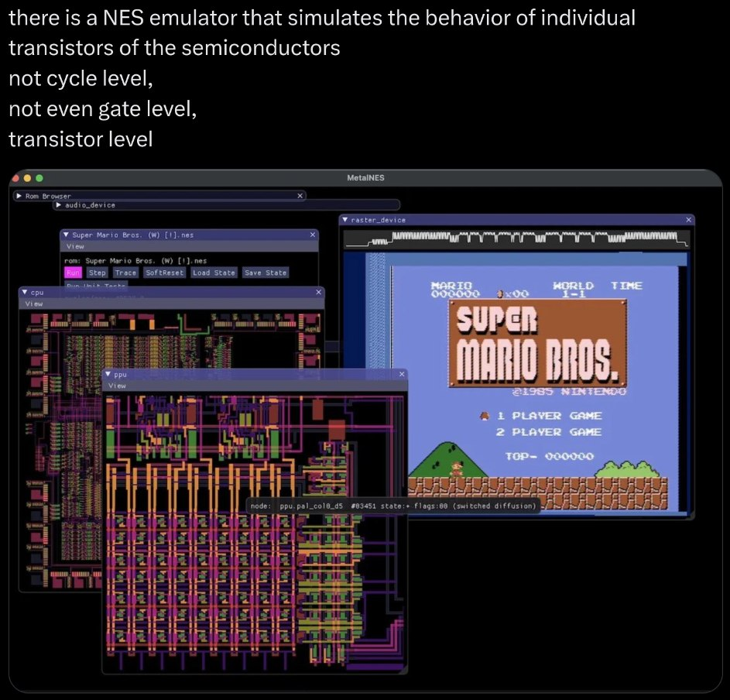This screenshot has height=700, width=730.
Task: Click the macOS green zoom button
Action: tap(40, 178)
